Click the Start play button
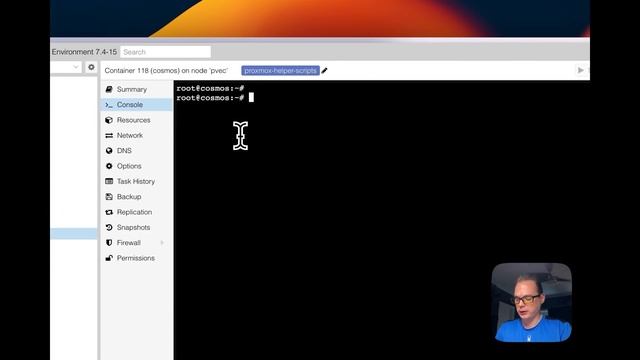The image size is (640, 360). [580, 70]
